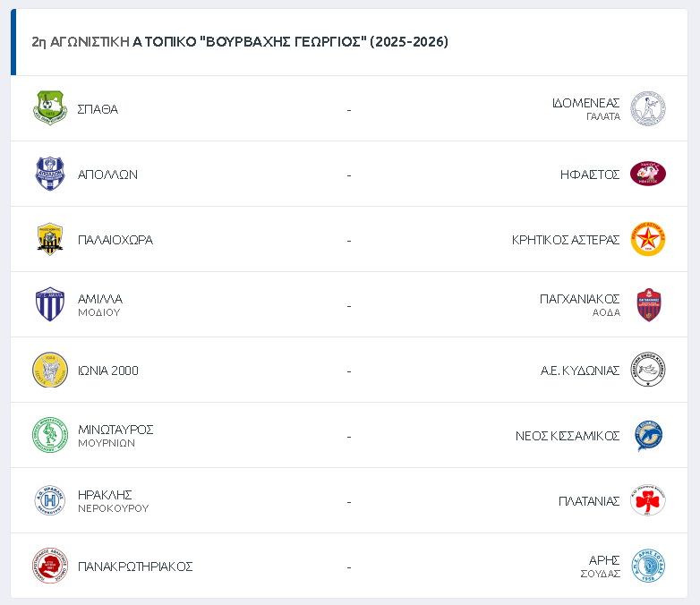
Task: Click the ΠΑΛΑΙΟΧΩΡΑ team name
Action: click(115, 240)
